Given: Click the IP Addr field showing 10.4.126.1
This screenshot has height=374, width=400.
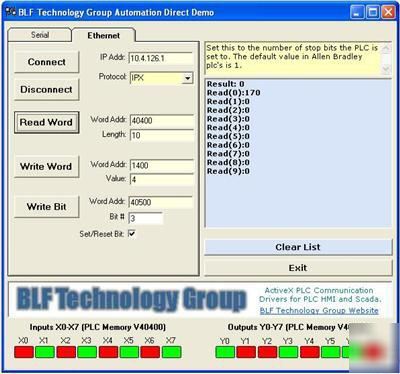Looking at the screenshot, I should click(161, 58).
